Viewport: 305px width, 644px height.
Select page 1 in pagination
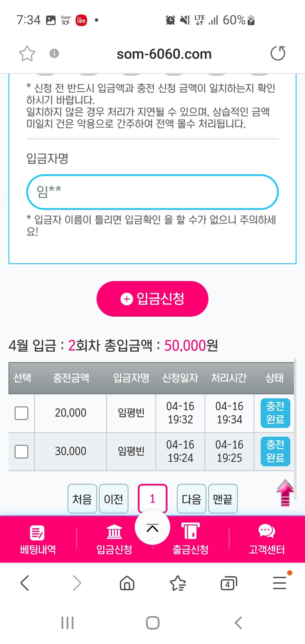click(152, 499)
